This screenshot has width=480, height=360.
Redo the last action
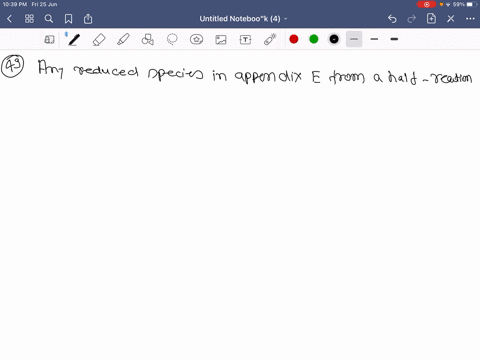tap(412, 19)
